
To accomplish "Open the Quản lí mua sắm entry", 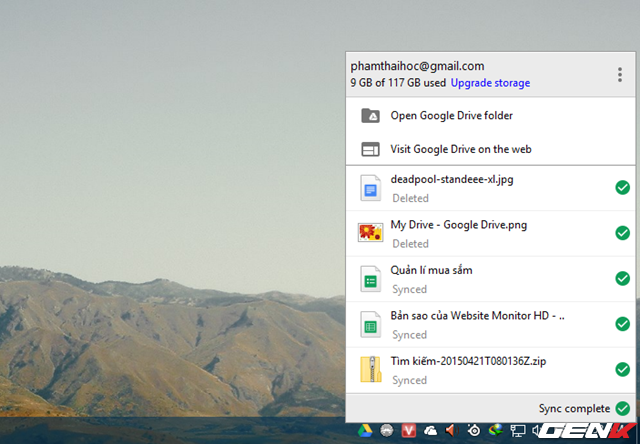I will (x=432, y=271).
